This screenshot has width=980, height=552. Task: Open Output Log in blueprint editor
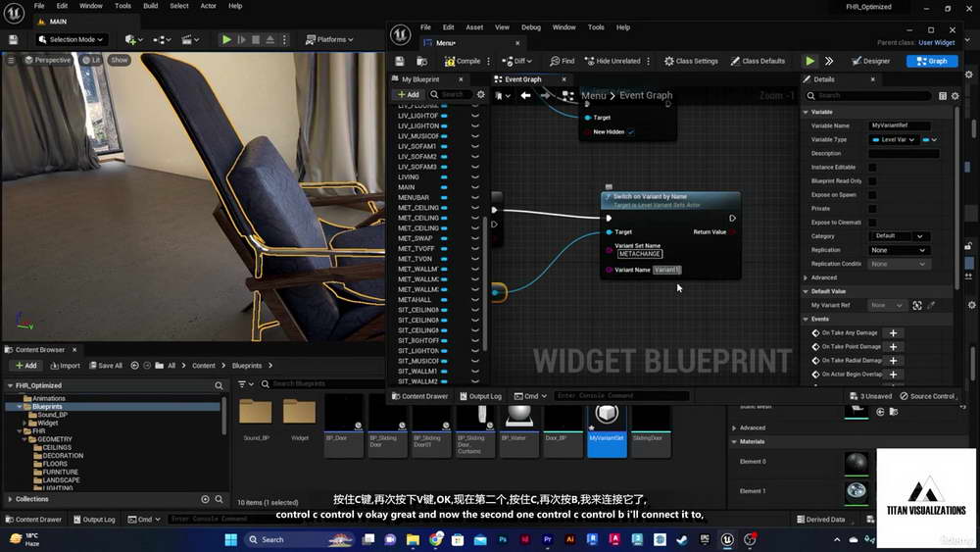click(x=480, y=396)
